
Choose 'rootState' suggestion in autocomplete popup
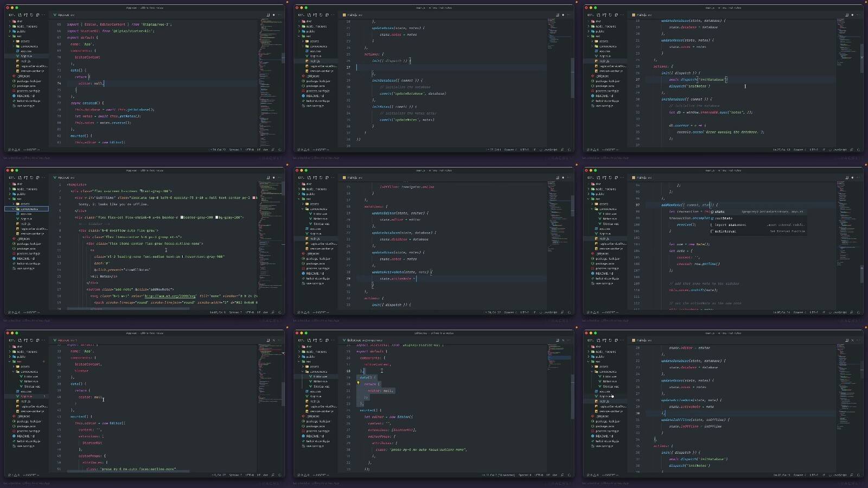[x=758, y=218]
